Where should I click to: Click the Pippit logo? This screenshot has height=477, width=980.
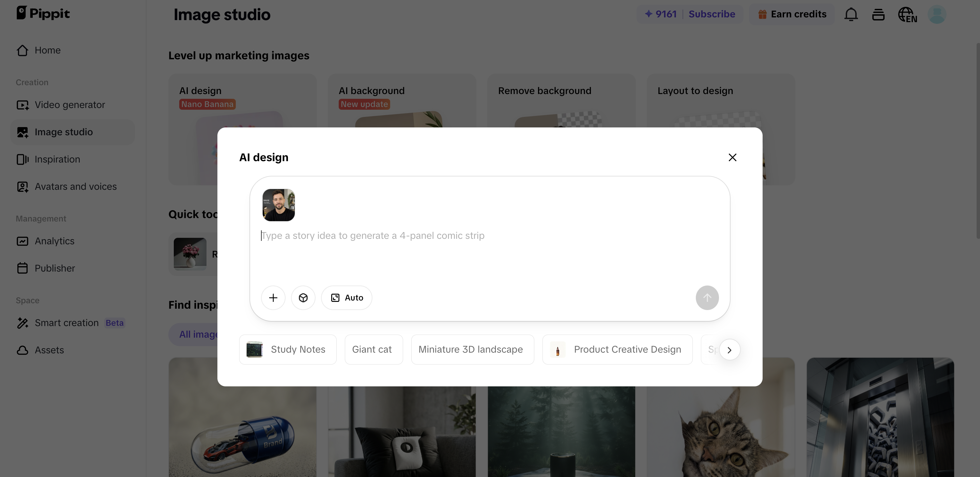coord(43,13)
